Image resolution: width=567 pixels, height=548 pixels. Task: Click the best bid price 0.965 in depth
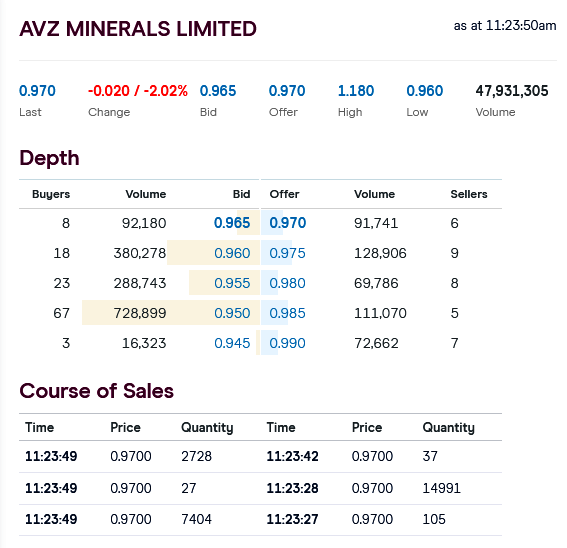pyautogui.click(x=232, y=223)
